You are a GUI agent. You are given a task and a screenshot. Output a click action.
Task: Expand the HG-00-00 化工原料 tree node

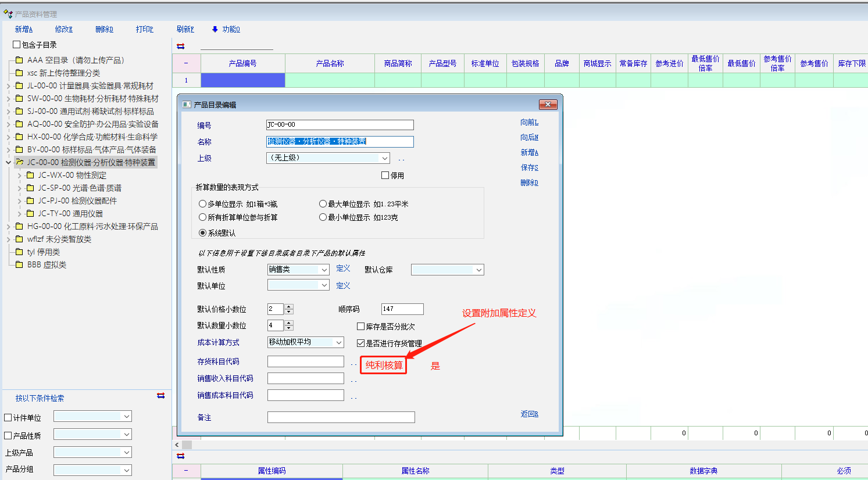(x=8, y=227)
